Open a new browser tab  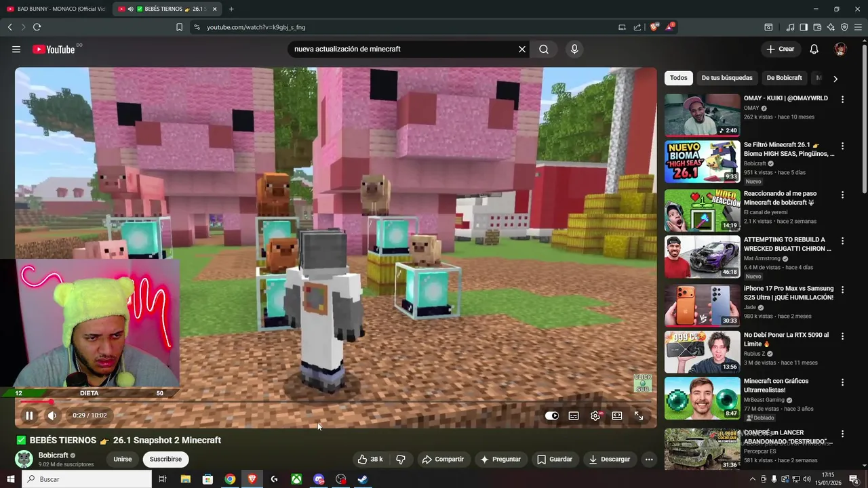tap(231, 9)
